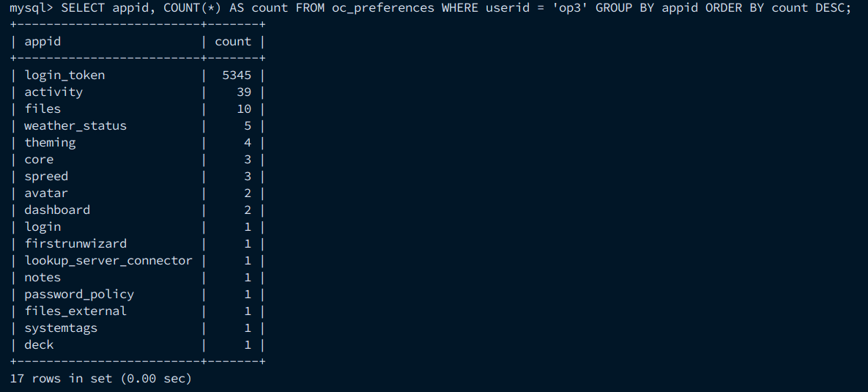The width and height of the screenshot is (868, 392).
Task: Click the systemtags appid
Action: coord(61,328)
